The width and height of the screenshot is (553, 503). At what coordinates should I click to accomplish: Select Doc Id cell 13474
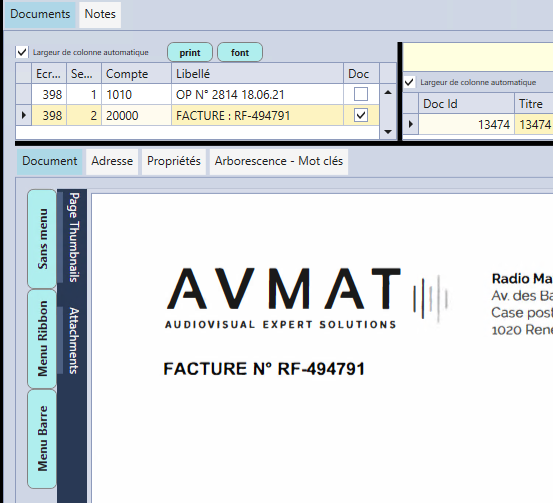click(x=466, y=124)
